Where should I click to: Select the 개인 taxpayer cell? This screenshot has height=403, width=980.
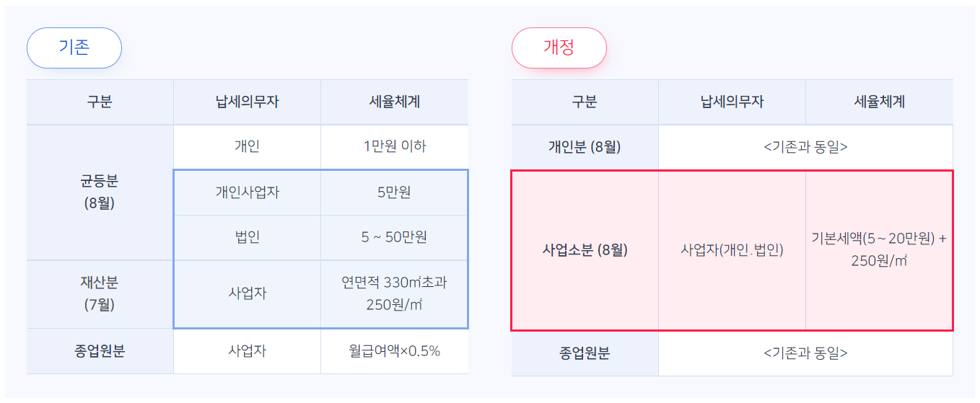[247, 146]
